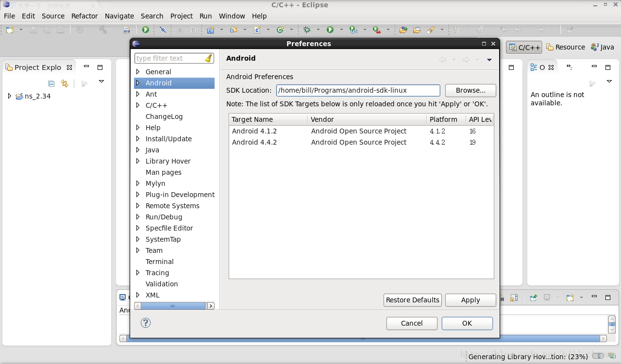Image resolution: width=621 pixels, height=364 pixels.
Task: Select the C/C++ perspective button
Action: click(524, 47)
